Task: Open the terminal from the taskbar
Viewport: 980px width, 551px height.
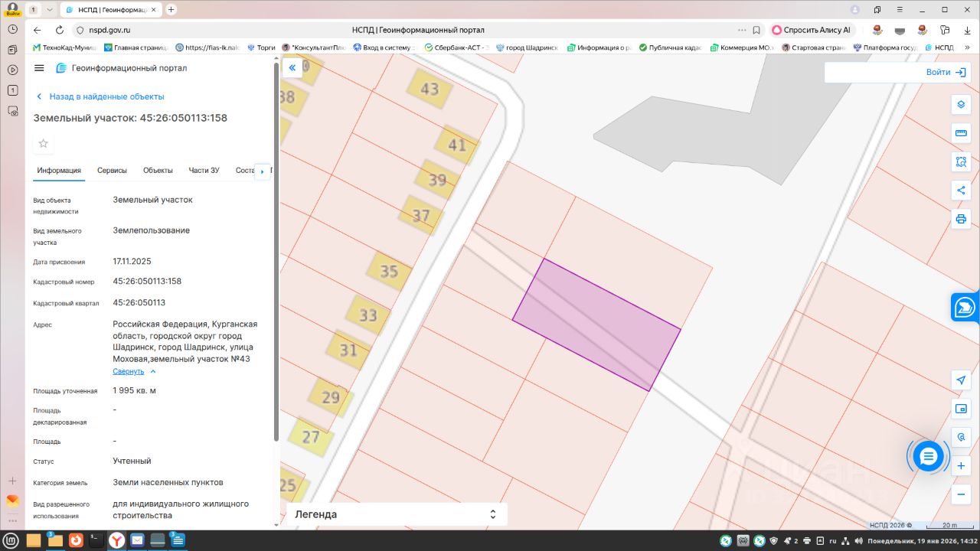Action: coord(96,540)
